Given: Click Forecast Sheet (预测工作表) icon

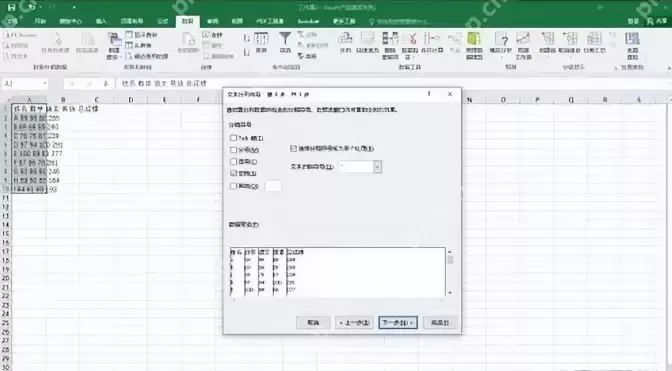Looking at the screenshot, I should (x=523, y=45).
